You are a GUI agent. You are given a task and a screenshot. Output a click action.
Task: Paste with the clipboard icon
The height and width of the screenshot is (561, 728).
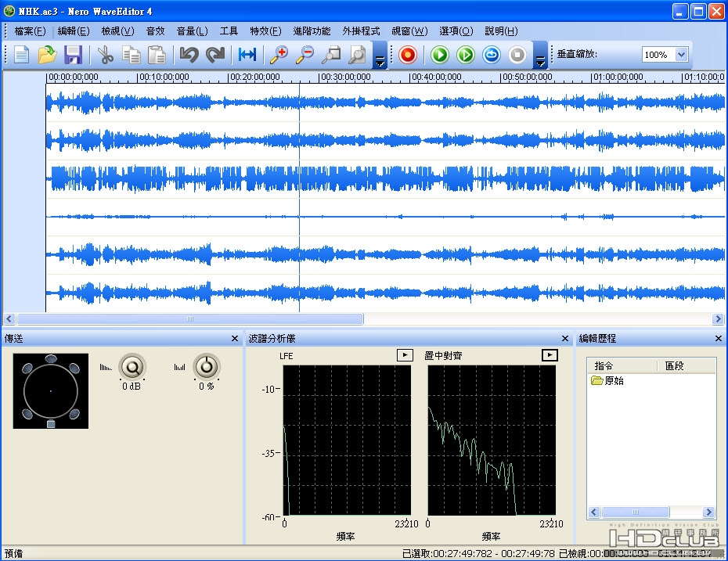157,55
